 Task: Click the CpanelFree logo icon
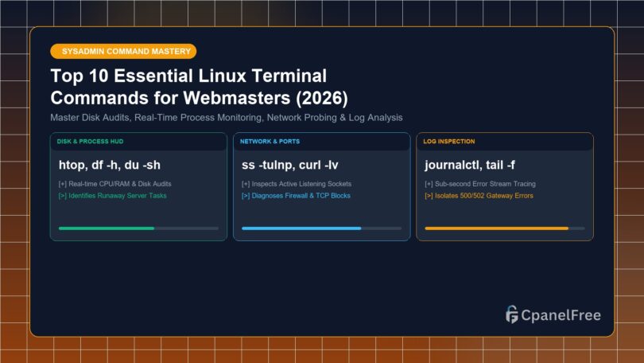512,314
